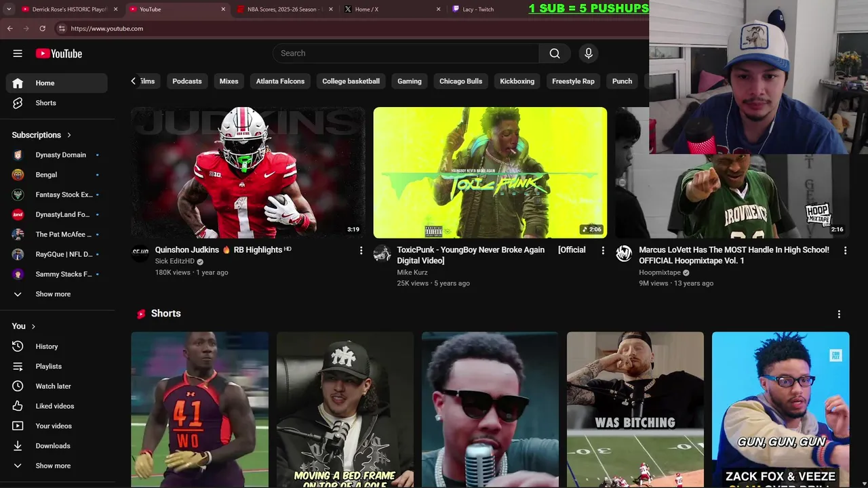Screen dimensions: 868x488
Task: Select the Kickboxing chip
Action: [517, 81]
